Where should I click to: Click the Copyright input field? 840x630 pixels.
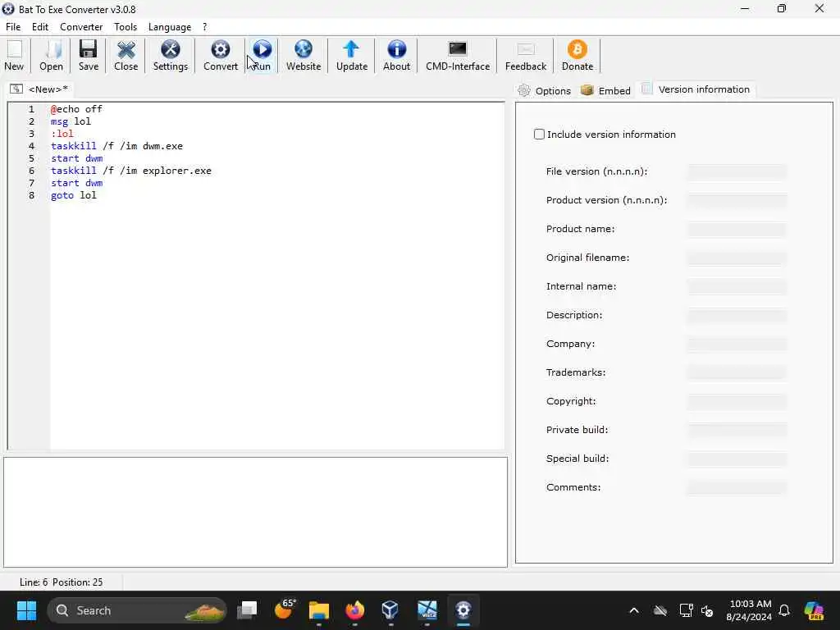coord(737,401)
